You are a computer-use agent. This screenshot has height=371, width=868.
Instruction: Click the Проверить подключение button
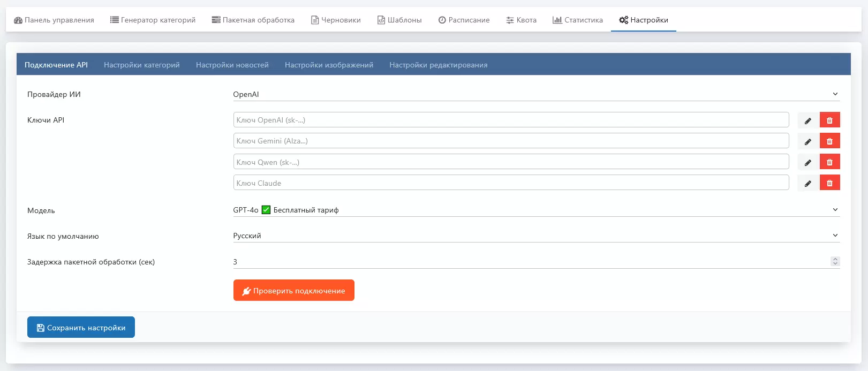(x=293, y=290)
